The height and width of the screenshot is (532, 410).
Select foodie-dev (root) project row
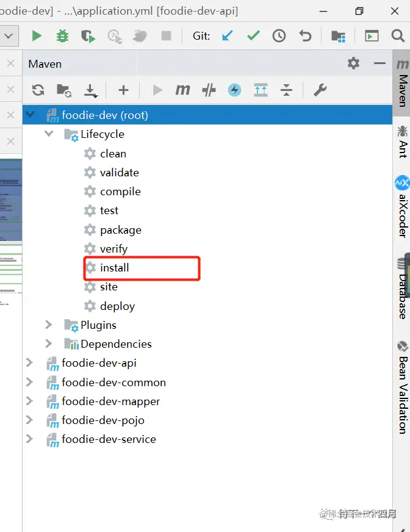[207, 115]
